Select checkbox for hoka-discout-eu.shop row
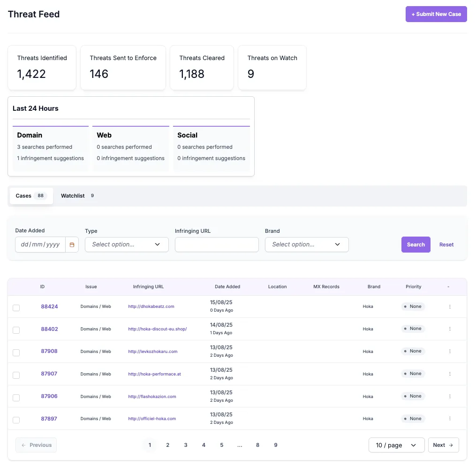 click(x=16, y=330)
